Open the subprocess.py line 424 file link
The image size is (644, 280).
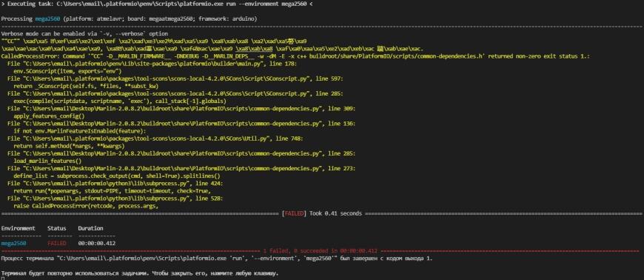tap(115, 183)
